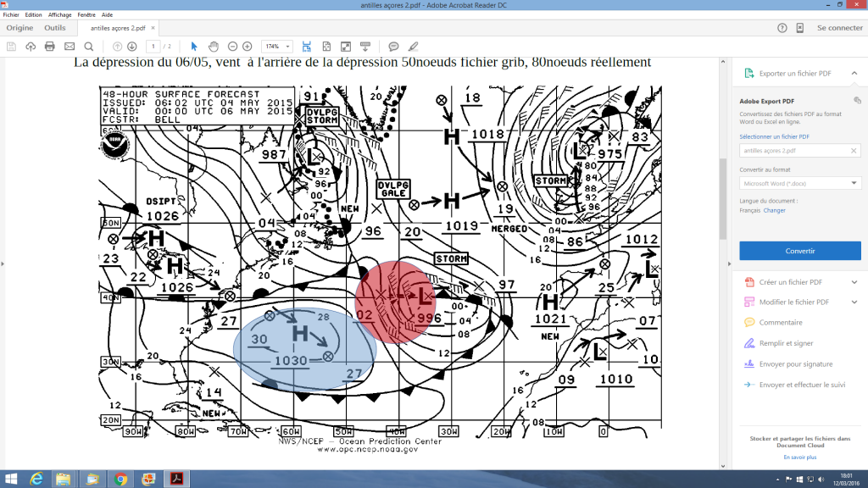868x488 pixels.
Task: Open the Fenêtre menu
Action: point(86,15)
